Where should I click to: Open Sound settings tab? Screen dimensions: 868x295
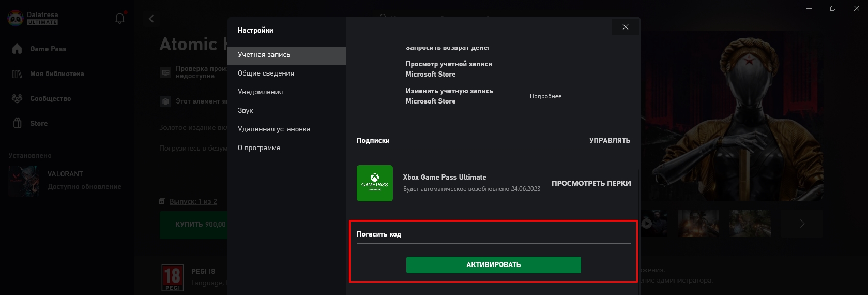pyautogui.click(x=287, y=111)
